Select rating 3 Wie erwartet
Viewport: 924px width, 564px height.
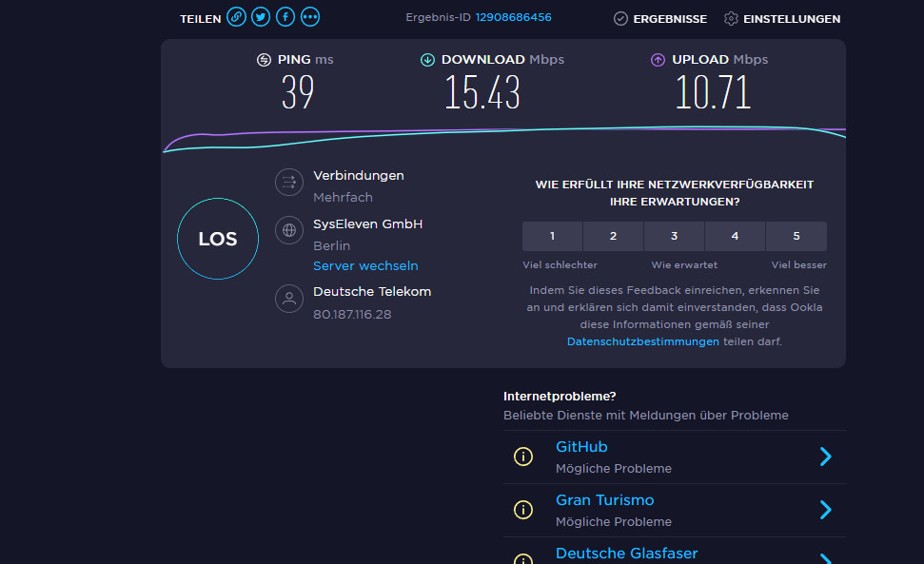click(x=674, y=236)
